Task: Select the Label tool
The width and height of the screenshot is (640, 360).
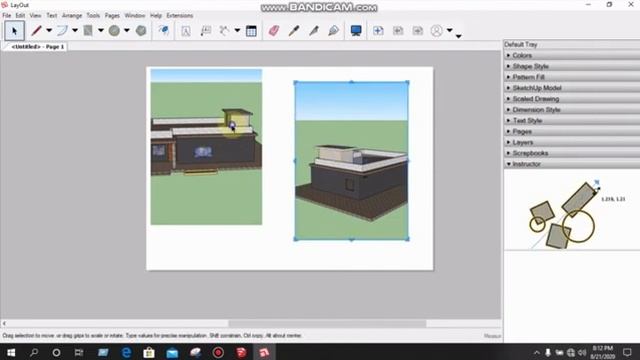Action: pyautogui.click(x=206, y=31)
